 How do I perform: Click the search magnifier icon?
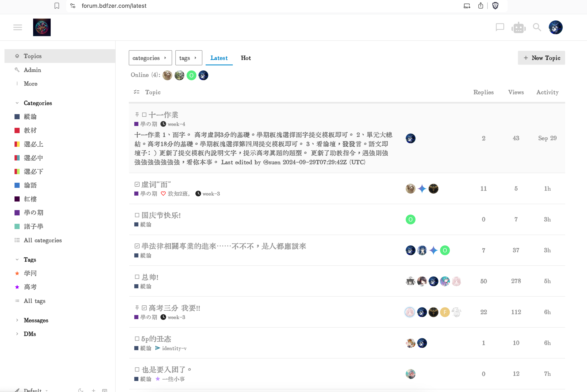point(537,27)
